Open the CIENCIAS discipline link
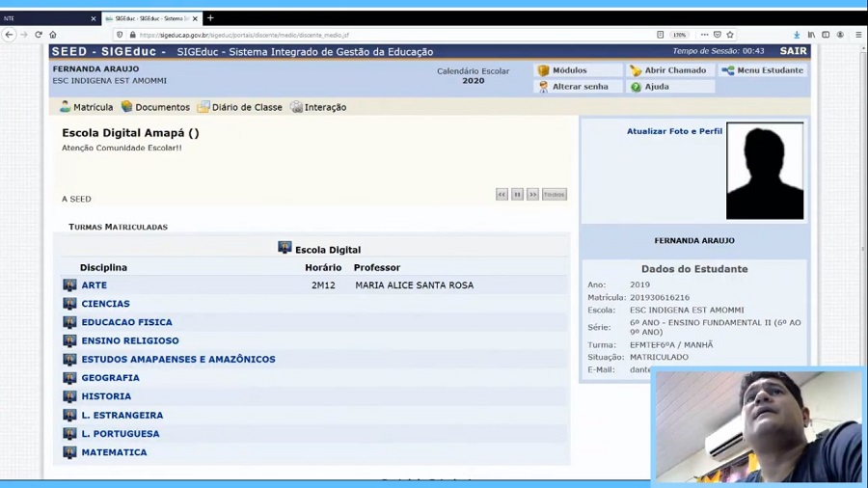The width and height of the screenshot is (868, 488). (106, 304)
